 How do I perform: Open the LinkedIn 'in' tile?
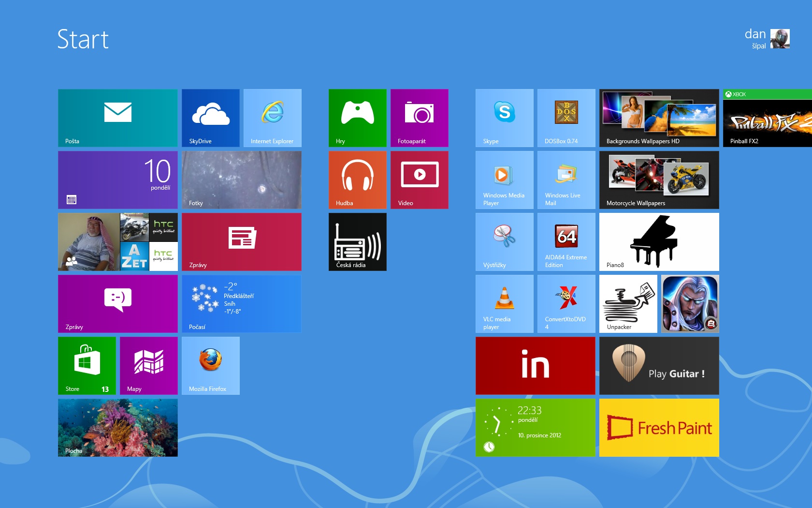(536, 366)
